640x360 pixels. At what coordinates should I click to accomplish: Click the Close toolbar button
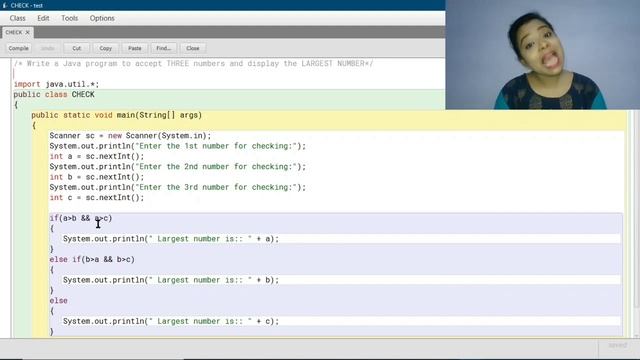tap(192, 48)
